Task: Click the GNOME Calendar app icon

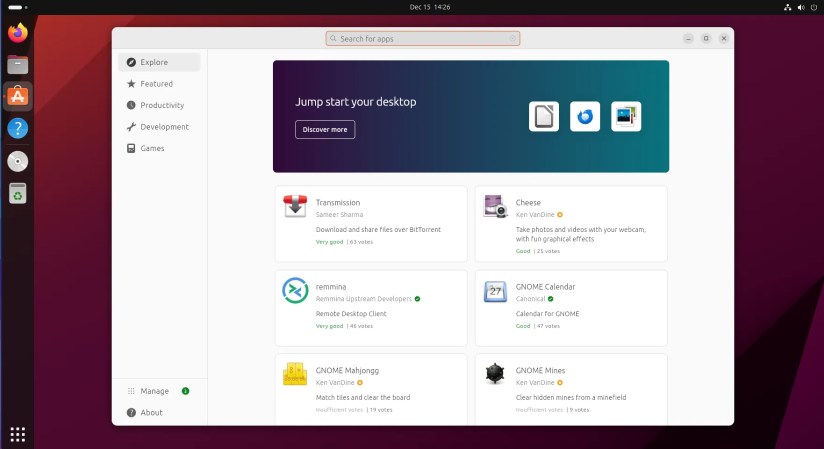Action: [495, 291]
